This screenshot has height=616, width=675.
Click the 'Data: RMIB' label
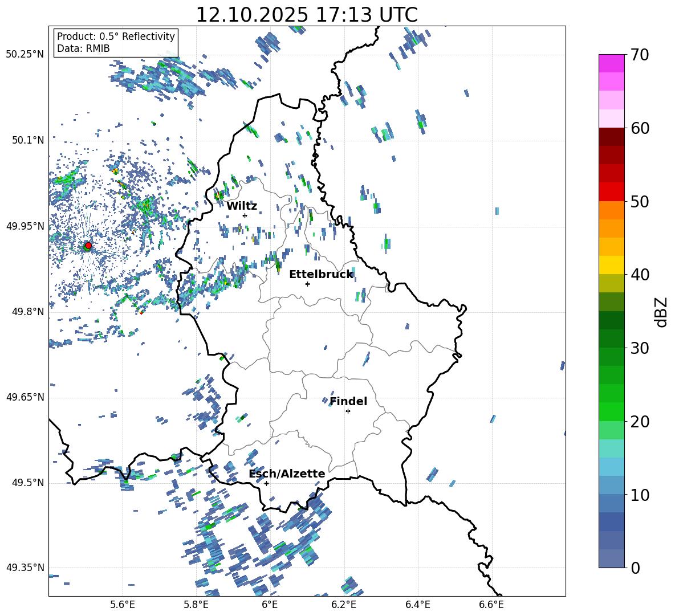83,48
